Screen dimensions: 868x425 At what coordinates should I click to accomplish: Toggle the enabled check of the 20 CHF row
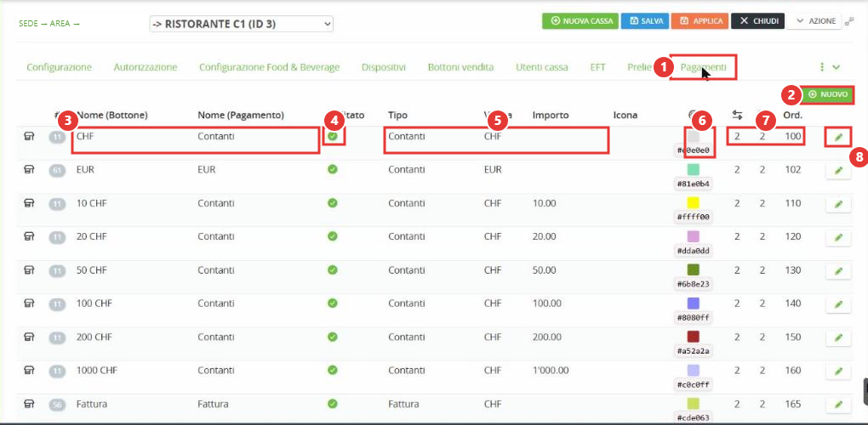332,236
